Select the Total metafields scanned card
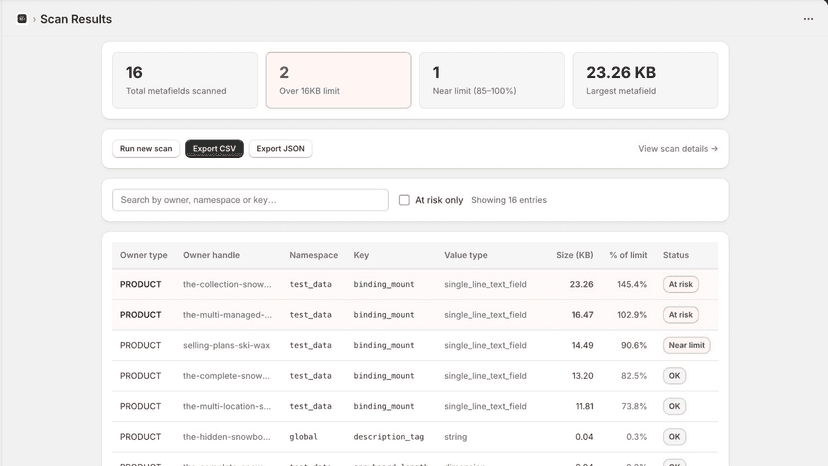 185,80
